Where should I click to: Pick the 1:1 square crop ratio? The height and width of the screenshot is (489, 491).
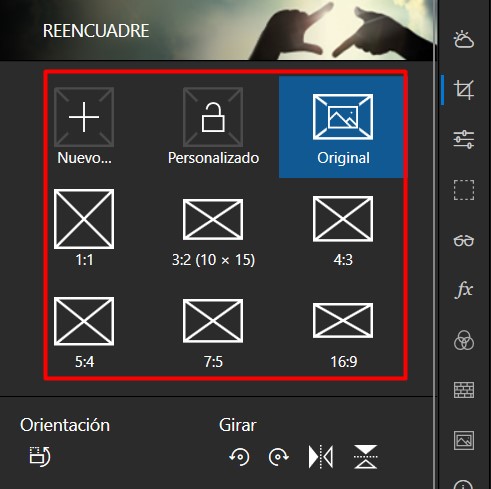(x=84, y=228)
